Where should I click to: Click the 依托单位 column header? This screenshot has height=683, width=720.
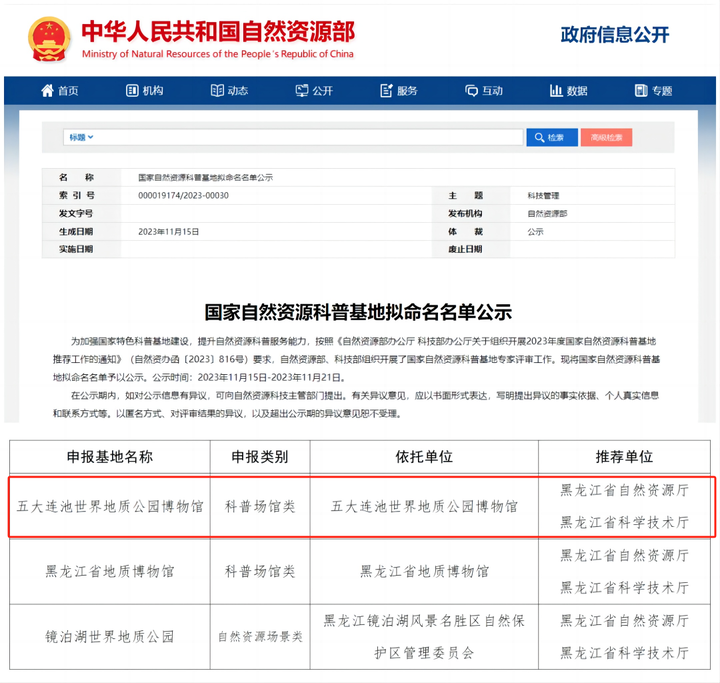[x=424, y=457]
